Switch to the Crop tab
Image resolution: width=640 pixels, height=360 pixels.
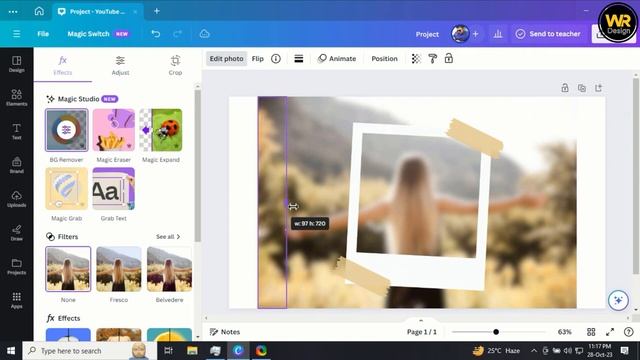[175, 65]
